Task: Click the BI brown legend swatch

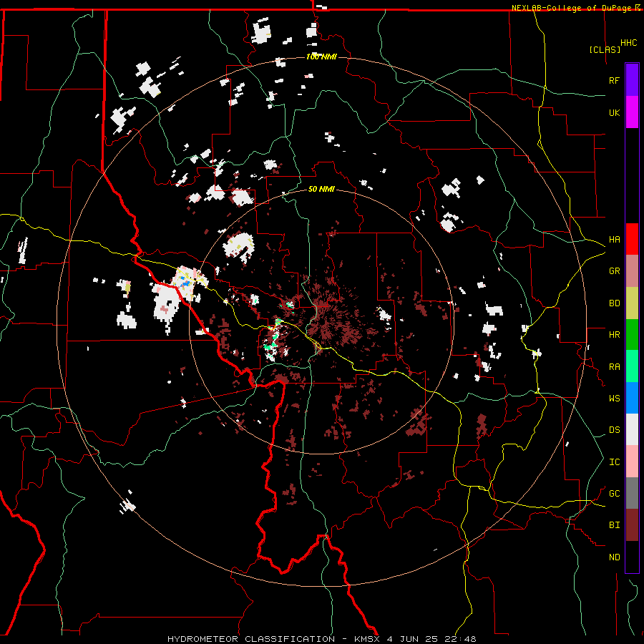Action: 632,525
